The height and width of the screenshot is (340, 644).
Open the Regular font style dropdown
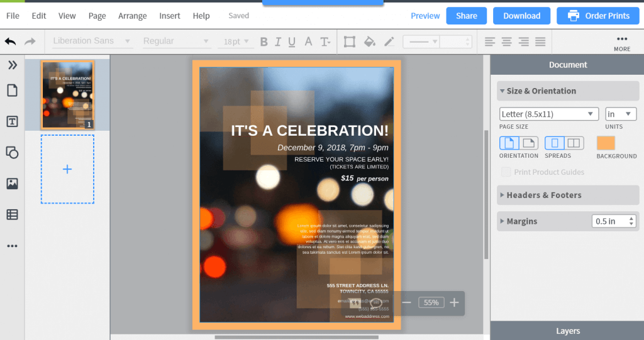pos(177,41)
